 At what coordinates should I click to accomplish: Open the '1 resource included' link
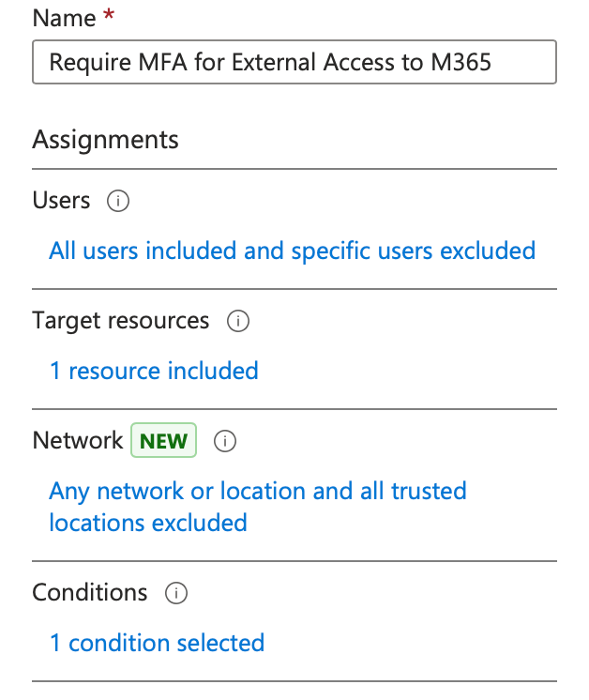[x=154, y=371]
